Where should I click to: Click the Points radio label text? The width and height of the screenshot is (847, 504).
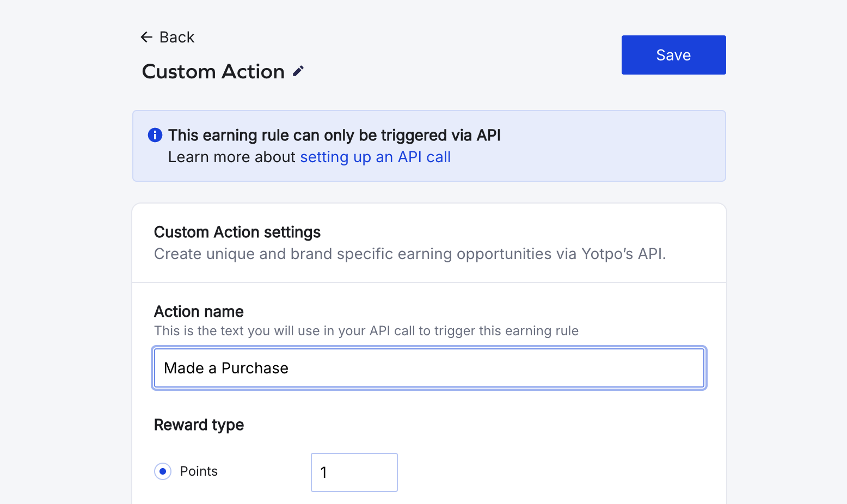tap(199, 471)
